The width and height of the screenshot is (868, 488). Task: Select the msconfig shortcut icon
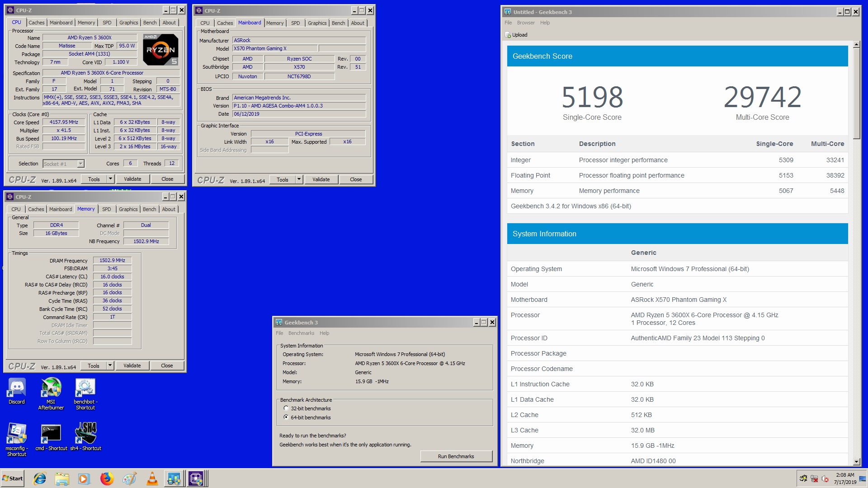17,440
